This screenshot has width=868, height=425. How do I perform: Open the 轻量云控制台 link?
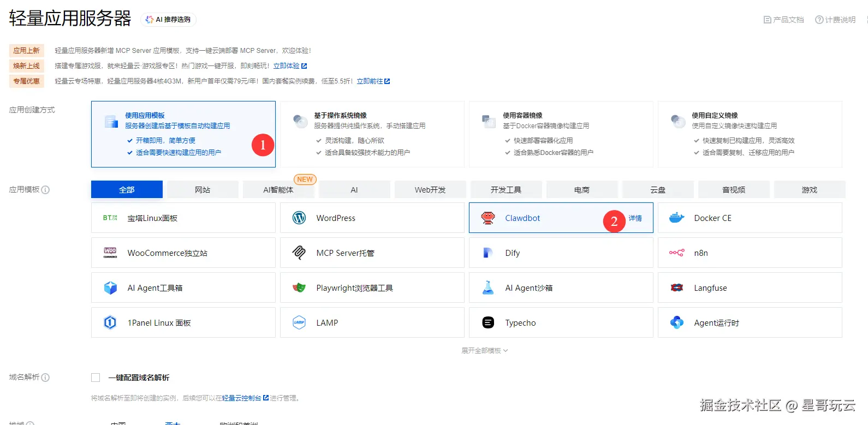pyautogui.click(x=245, y=398)
